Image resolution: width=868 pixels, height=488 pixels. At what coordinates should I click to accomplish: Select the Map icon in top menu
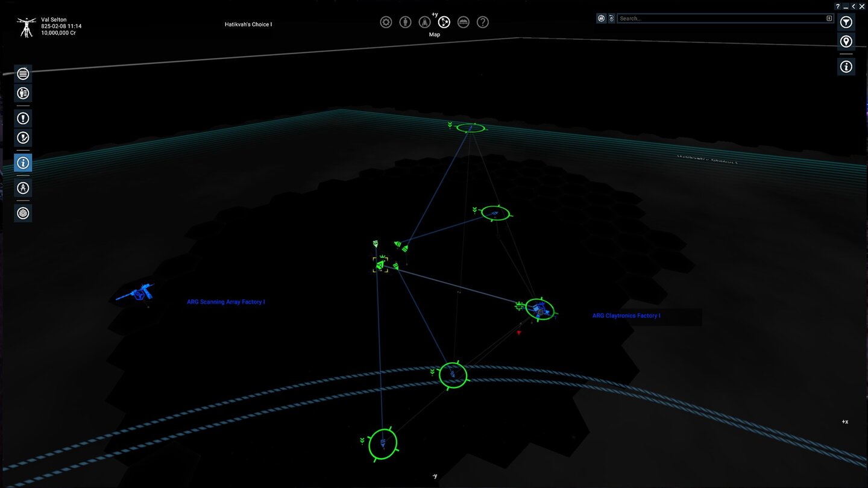pyautogui.click(x=444, y=22)
